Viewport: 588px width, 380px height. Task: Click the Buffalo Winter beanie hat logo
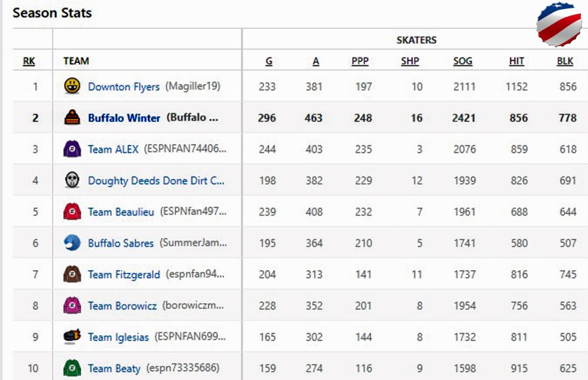(71, 118)
